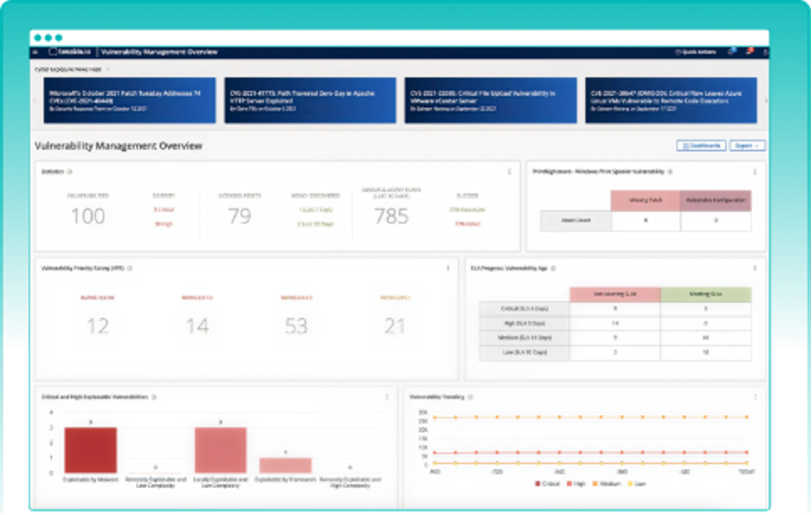Expand the Export dropdown
The height and width of the screenshot is (515, 812).
point(747,145)
